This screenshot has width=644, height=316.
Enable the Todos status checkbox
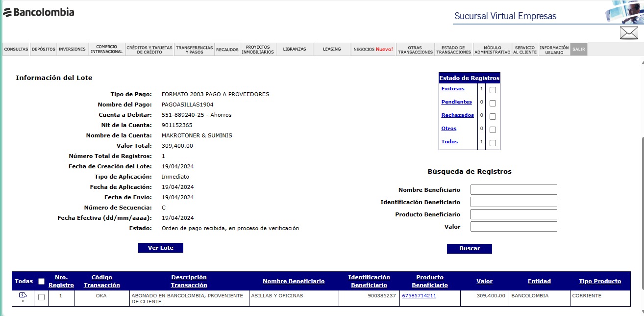pos(493,143)
